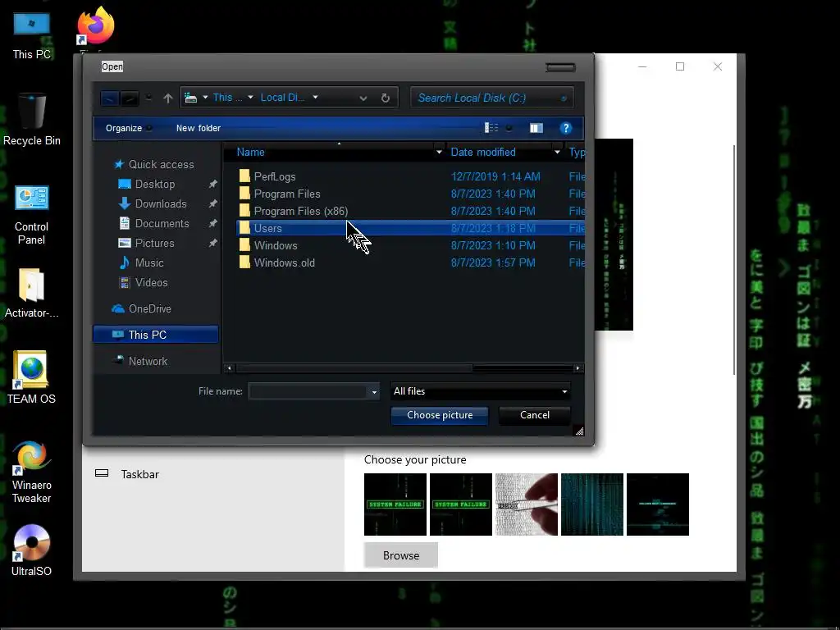Select Pictures in navigation pane
Image resolution: width=840 pixels, height=630 pixels.
(155, 243)
